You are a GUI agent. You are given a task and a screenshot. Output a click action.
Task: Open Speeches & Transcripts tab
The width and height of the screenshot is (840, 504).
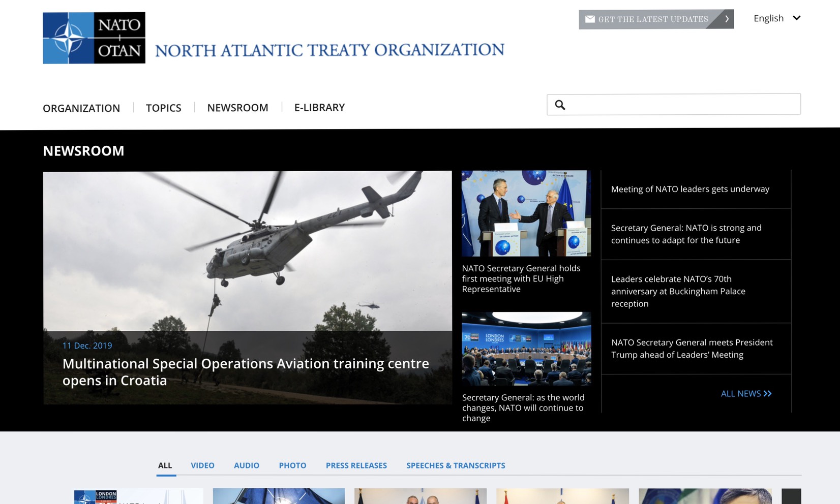[456, 465]
